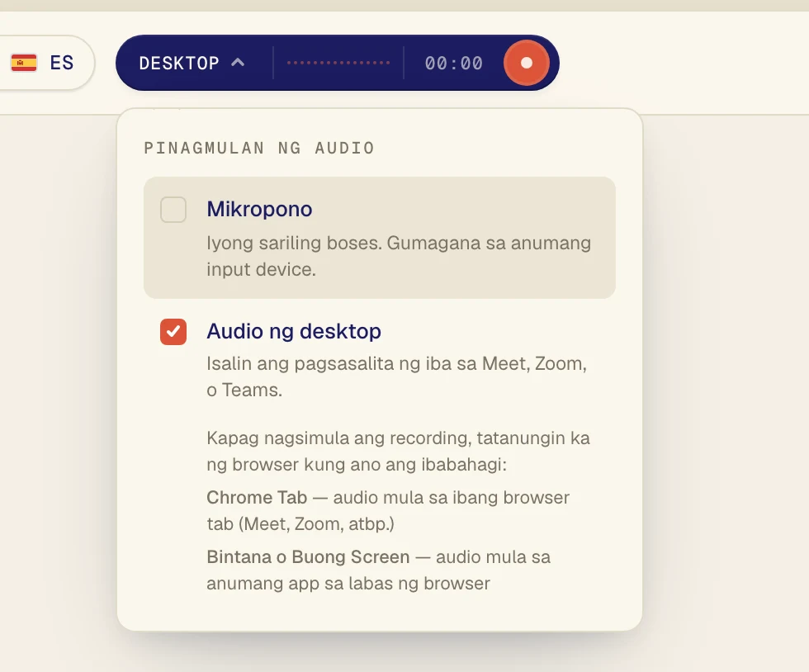Uncheck the Audio ng desktop checkbox
This screenshot has height=672, width=809.
coord(173,331)
